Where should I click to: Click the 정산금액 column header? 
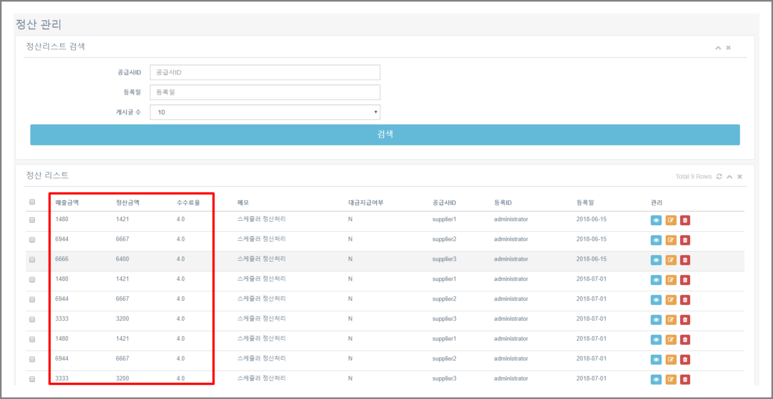click(128, 202)
